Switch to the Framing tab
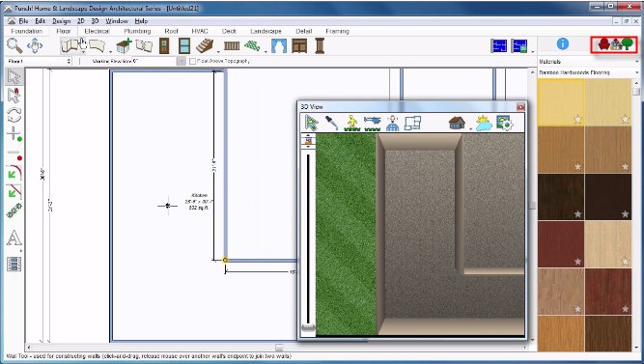Viewport: 644px width, 364px height. pos(337,31)
